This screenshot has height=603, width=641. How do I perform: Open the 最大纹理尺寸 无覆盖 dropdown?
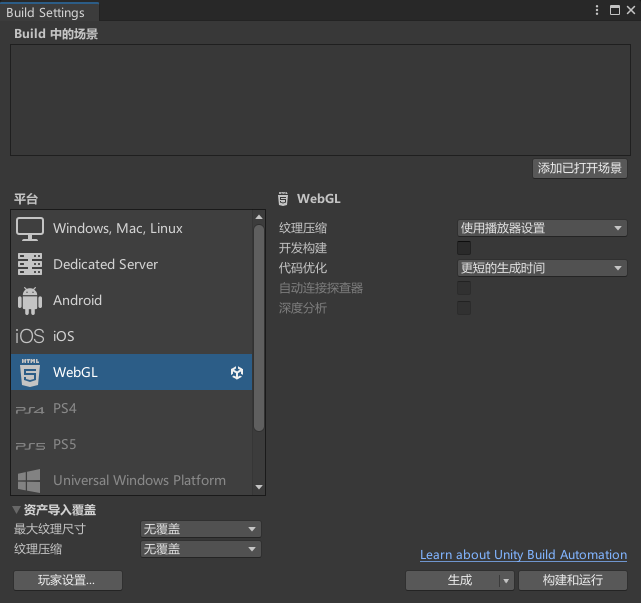click(x=201, y=529)
